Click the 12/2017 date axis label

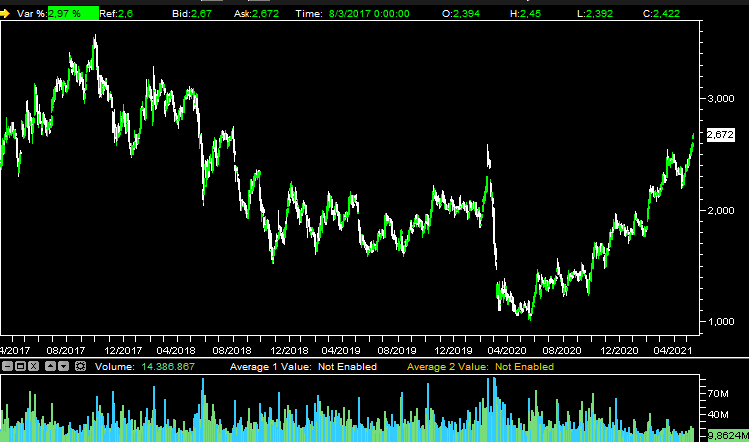[x=123, y=350]
